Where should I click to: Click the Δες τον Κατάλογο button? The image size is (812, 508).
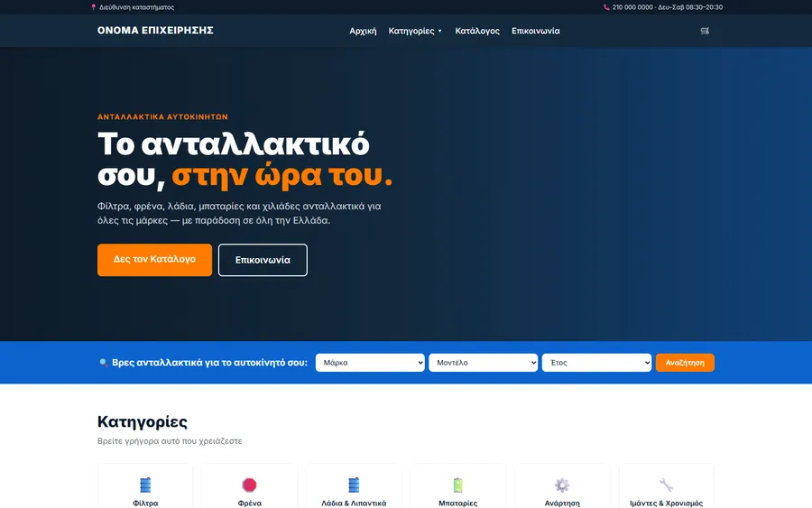tap(154, 260)
